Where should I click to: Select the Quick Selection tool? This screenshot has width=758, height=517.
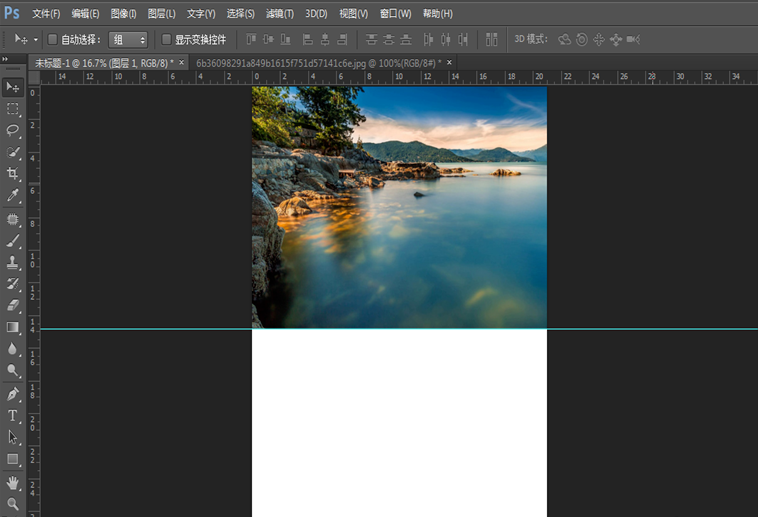13,152
